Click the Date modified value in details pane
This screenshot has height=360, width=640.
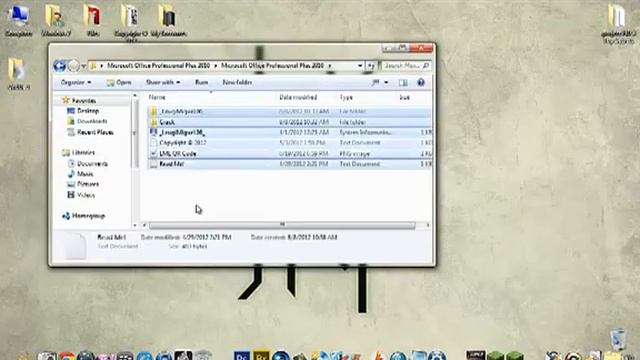[x=207, y=237]
